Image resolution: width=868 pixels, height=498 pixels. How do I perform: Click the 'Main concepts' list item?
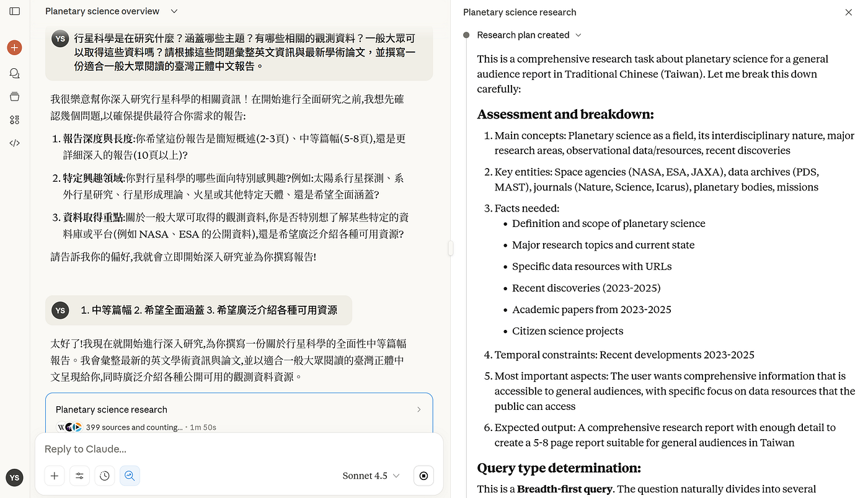675,143
